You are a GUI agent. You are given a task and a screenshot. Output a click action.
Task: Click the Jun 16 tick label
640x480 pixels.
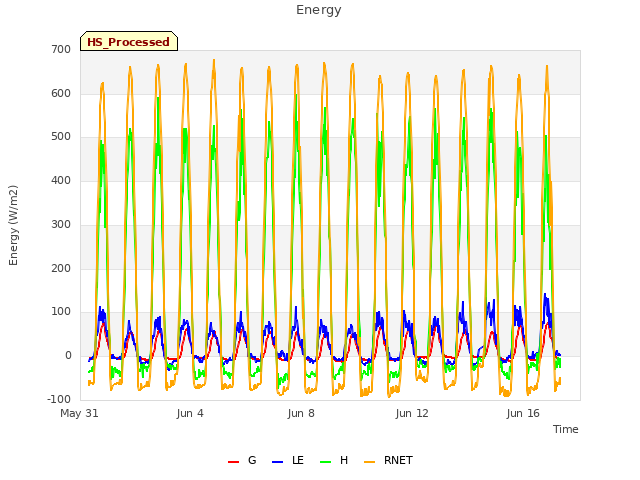click(x=523, y=413)
